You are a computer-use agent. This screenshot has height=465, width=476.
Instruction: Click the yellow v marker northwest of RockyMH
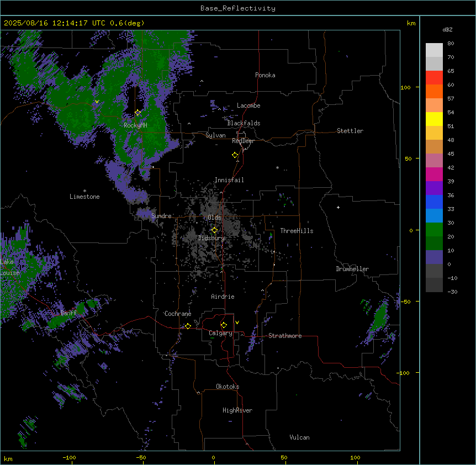[97, 102]
